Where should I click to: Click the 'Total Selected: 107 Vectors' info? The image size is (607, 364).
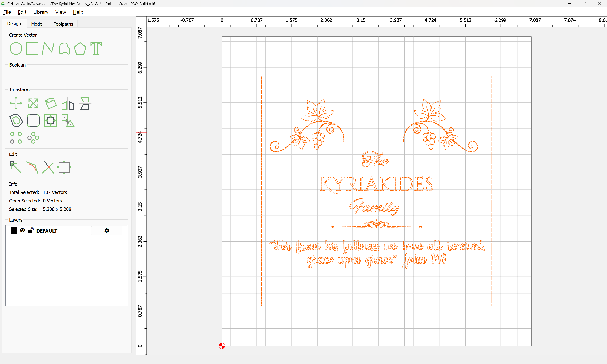[x=38, y=192]
